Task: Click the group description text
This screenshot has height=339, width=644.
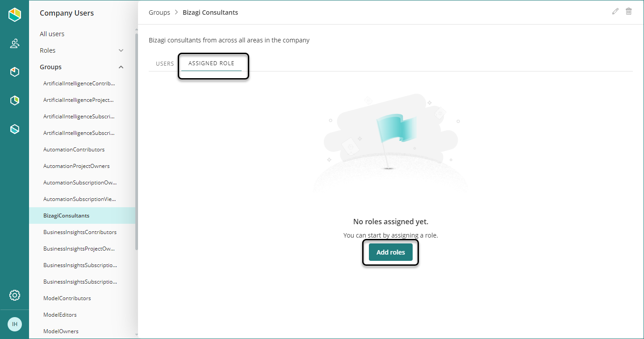Action: [229, 40]
